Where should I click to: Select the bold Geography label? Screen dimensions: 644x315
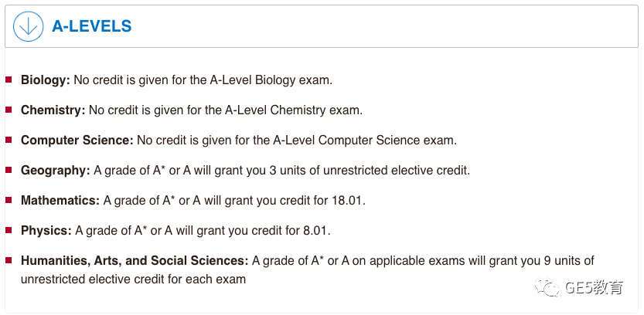pos(56,170)
